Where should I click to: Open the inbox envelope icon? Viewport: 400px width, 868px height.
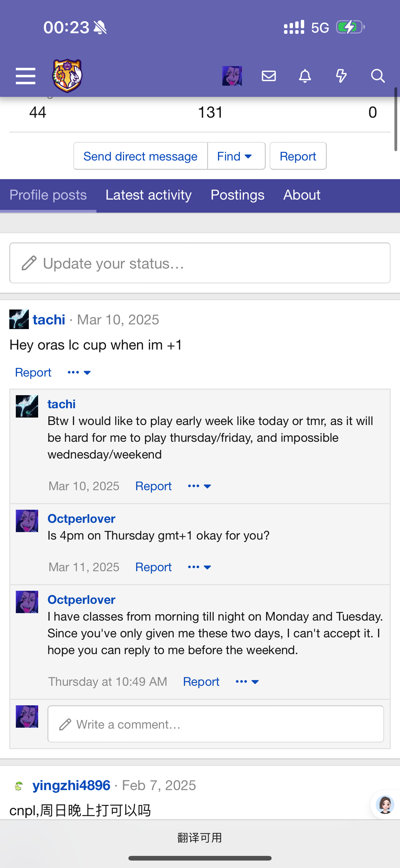pyautogui.click(x=269, y=76)
